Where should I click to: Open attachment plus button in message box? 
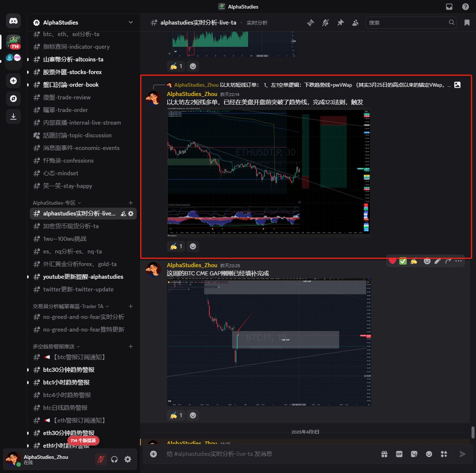(154, 454)
